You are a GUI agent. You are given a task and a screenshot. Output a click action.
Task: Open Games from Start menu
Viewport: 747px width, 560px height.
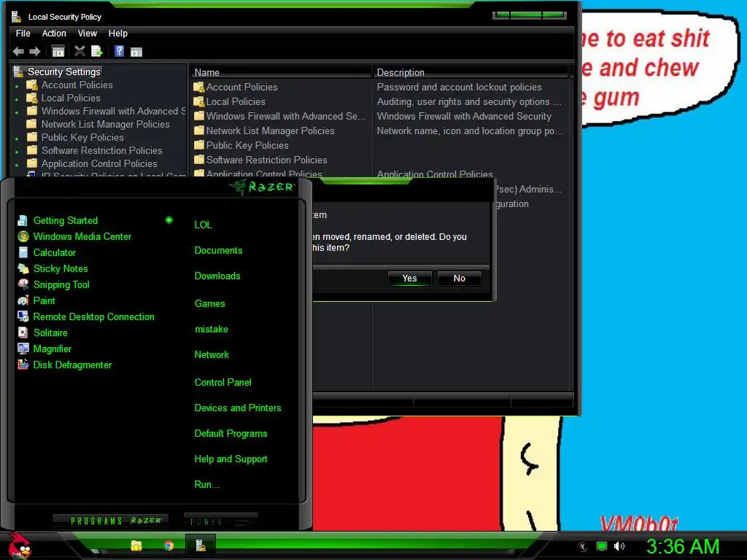tap(209, 303)
